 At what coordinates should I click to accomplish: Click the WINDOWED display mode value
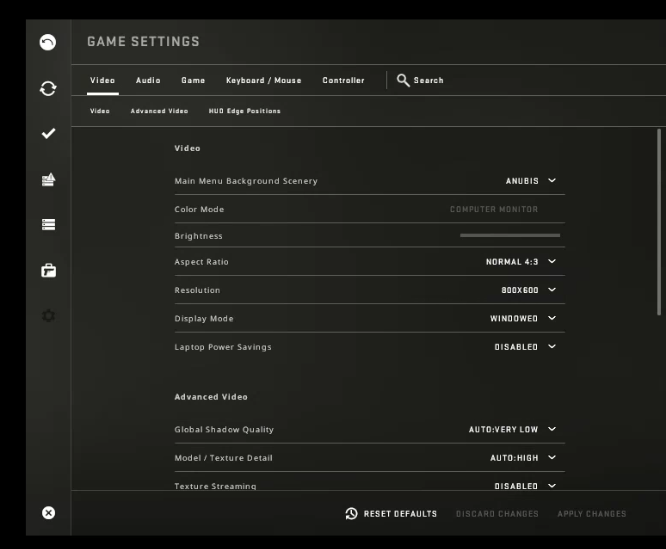(514, 319)
